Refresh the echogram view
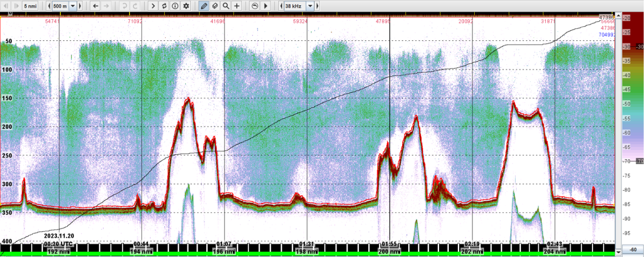644x257 pixels. 164,6
